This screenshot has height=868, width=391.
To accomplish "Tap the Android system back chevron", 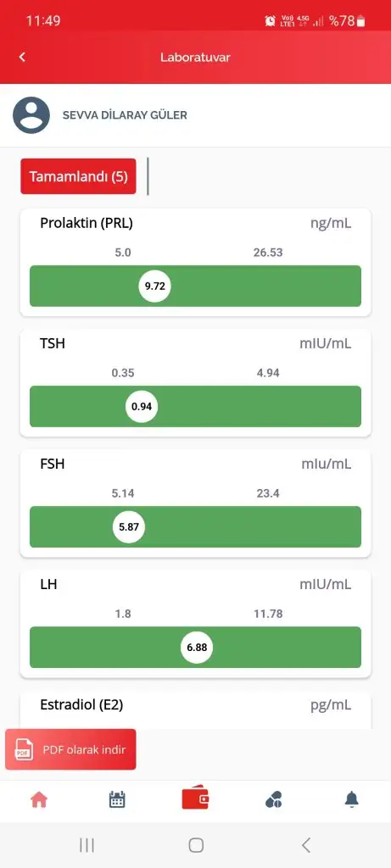I will [305, 845].
